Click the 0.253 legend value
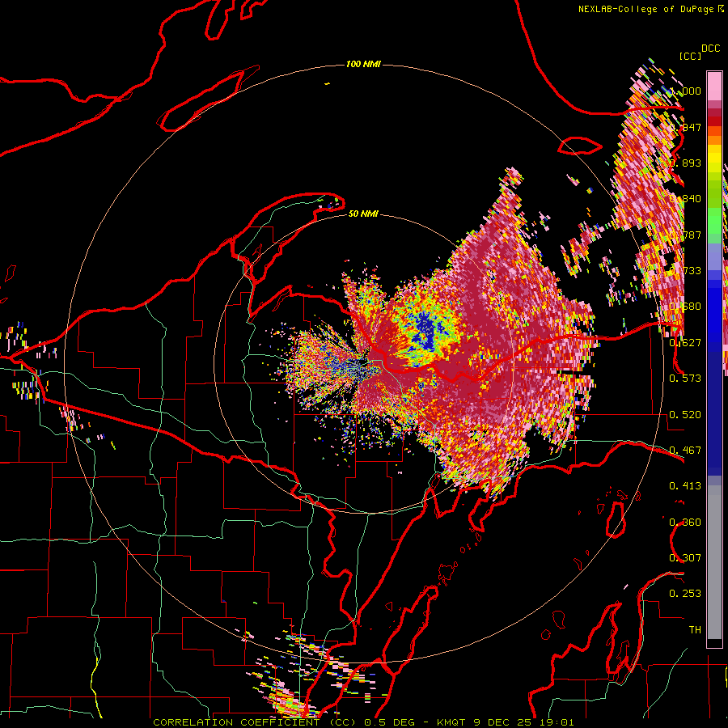Image resolution: width=728 pixels, height=728 pixels. [685, 594]
